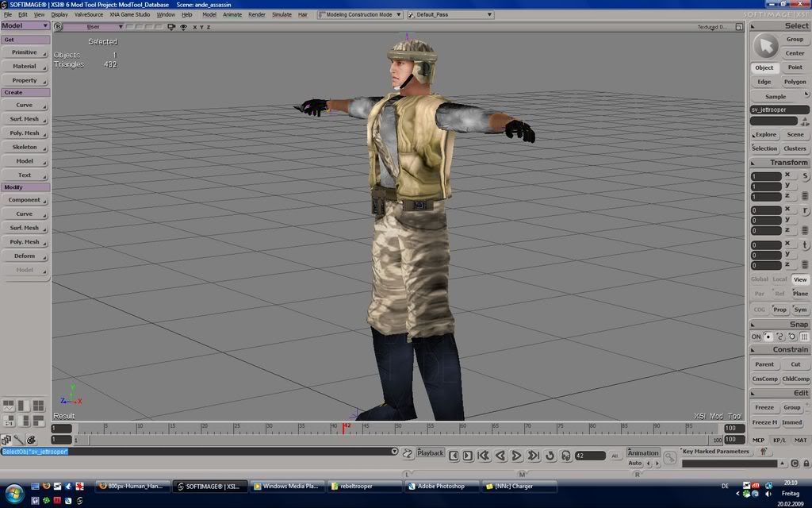The height and width of the screenshot is (508, 812).
Task: Open the XNA Game Studio menu
Action: tap(129, 14)
